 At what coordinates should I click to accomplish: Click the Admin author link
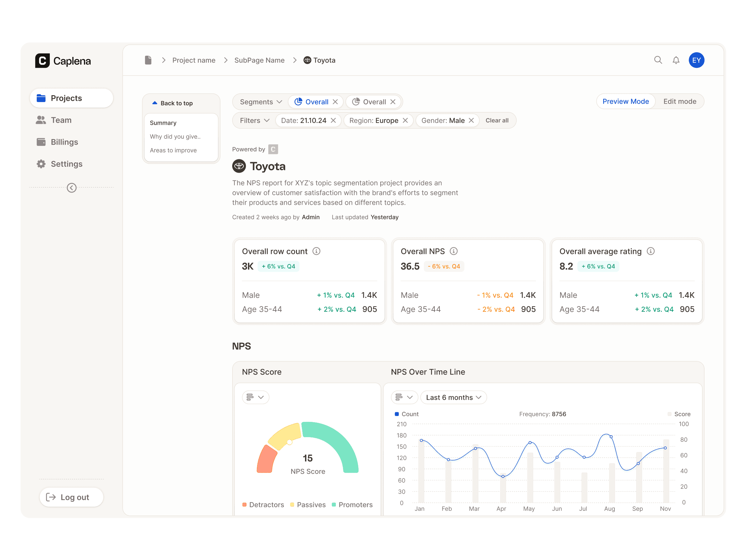point(311,217)
